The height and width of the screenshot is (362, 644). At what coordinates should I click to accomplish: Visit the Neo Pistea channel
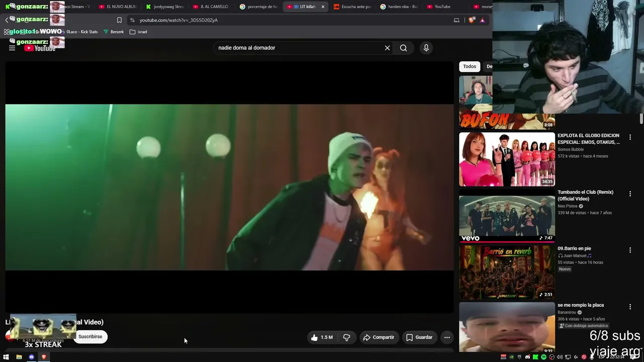[x=568, y=206]
